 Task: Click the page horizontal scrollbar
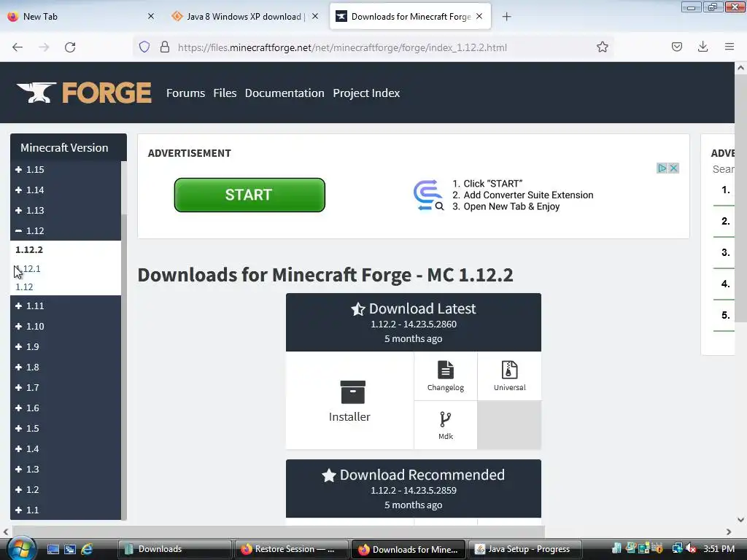point(279,532)
